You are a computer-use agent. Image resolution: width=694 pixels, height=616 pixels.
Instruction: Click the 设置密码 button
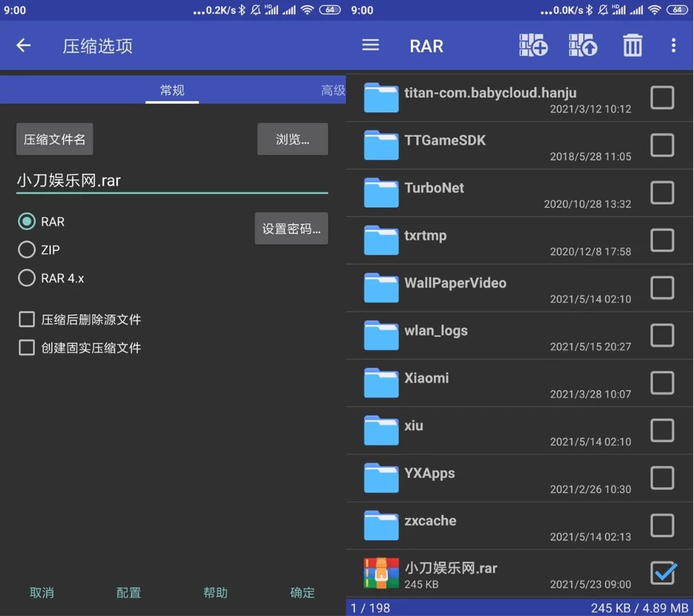(x=291, y=228)
